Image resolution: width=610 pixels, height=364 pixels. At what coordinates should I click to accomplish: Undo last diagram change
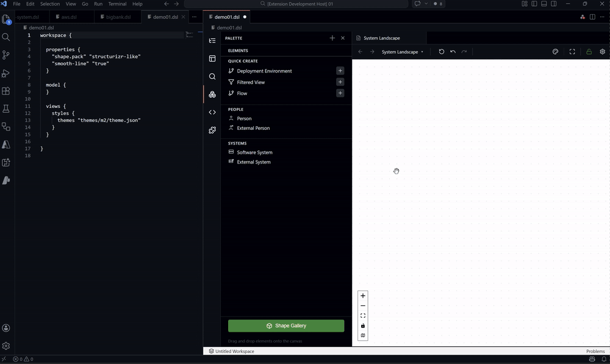pyautogui.click(x=453, y=52)
